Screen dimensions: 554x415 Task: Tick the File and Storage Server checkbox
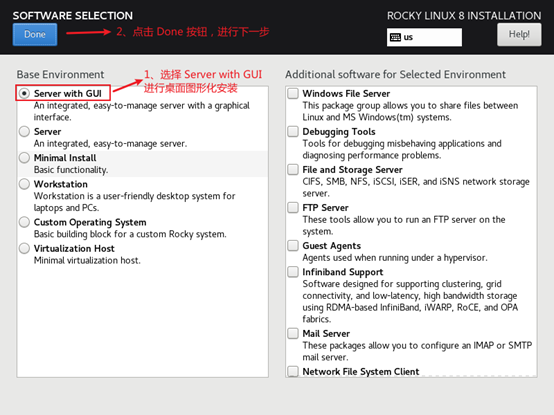[x=293, y=170]
